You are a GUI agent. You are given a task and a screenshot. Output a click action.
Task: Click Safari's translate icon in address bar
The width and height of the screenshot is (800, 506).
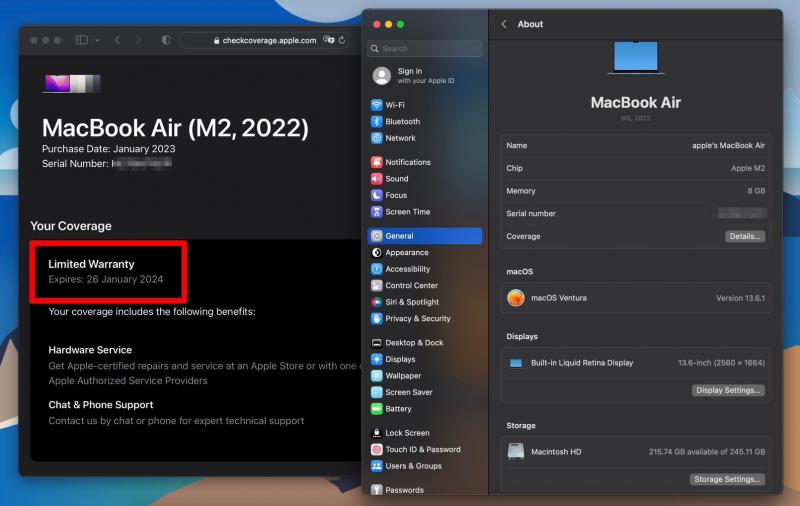pos(329,40)
